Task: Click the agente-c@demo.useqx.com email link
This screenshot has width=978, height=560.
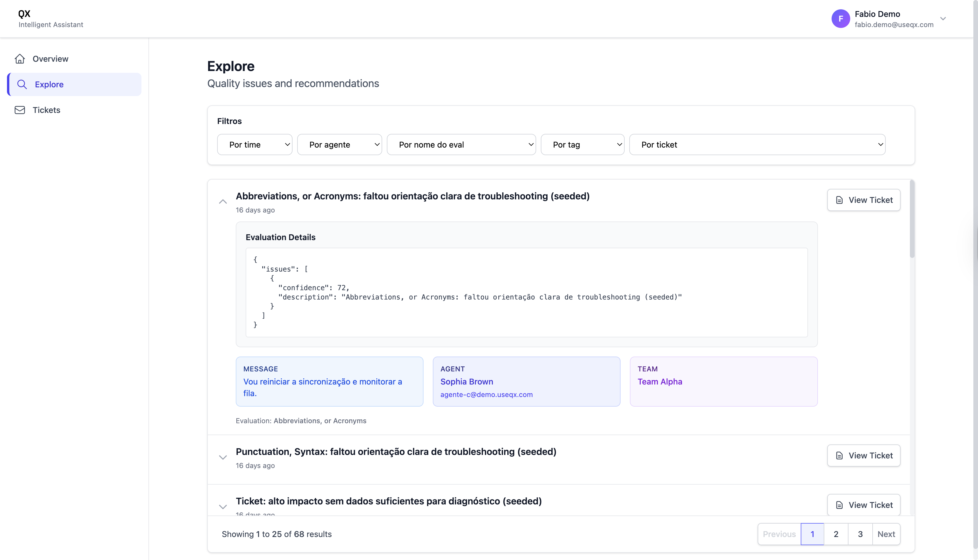Action: (x=486, y=395)
